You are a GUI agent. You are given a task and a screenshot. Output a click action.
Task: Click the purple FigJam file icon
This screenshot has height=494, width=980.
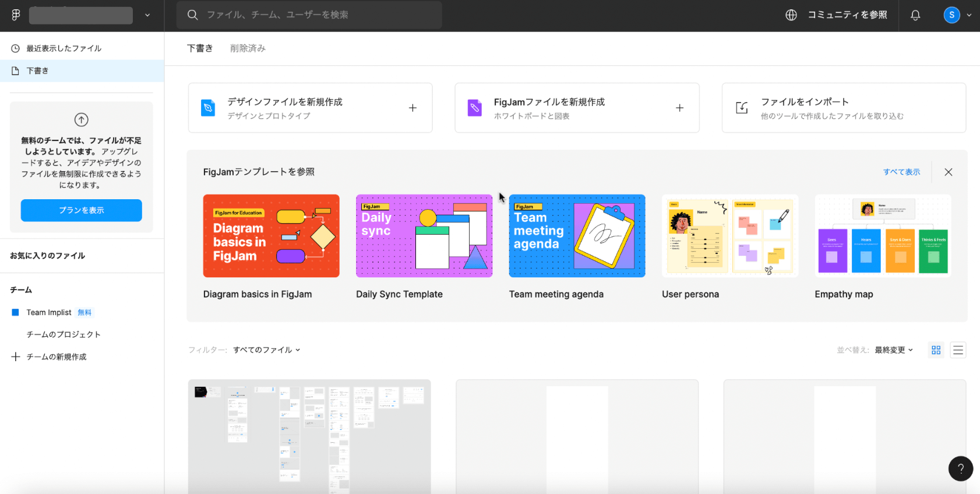(475, 108)
